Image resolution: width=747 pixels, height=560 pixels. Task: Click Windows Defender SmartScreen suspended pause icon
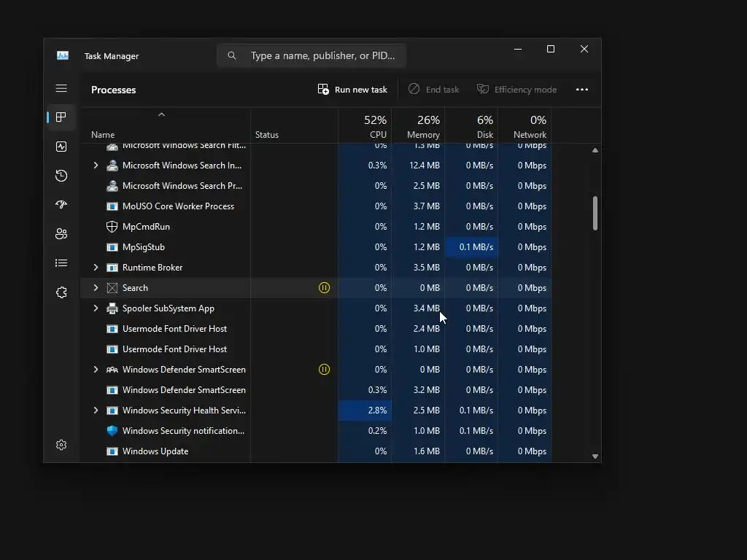(x=324, y=370)
